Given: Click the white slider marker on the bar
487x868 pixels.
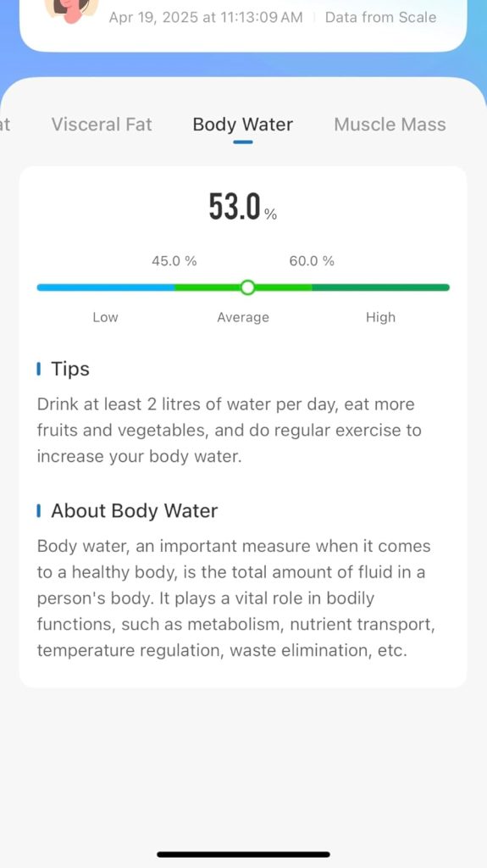Looking at the screenshot, I should (248, 287).
